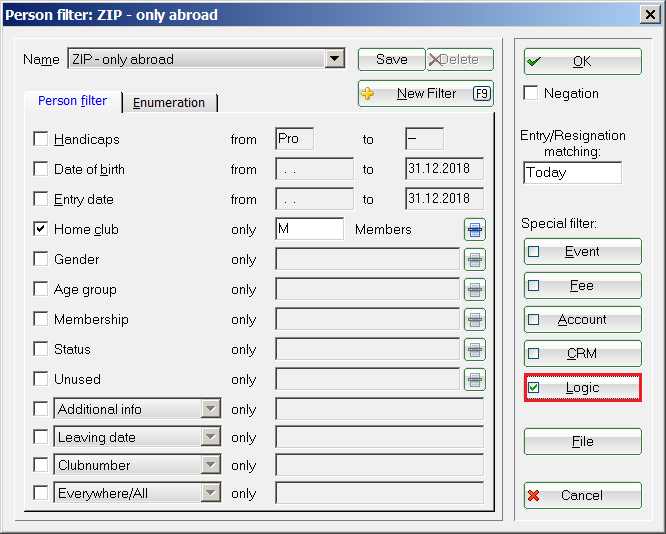The width and height of the screenshot is (666, 534).
Task: Expand the Leaving date dropdown
Action: click(x=211, y=437)
